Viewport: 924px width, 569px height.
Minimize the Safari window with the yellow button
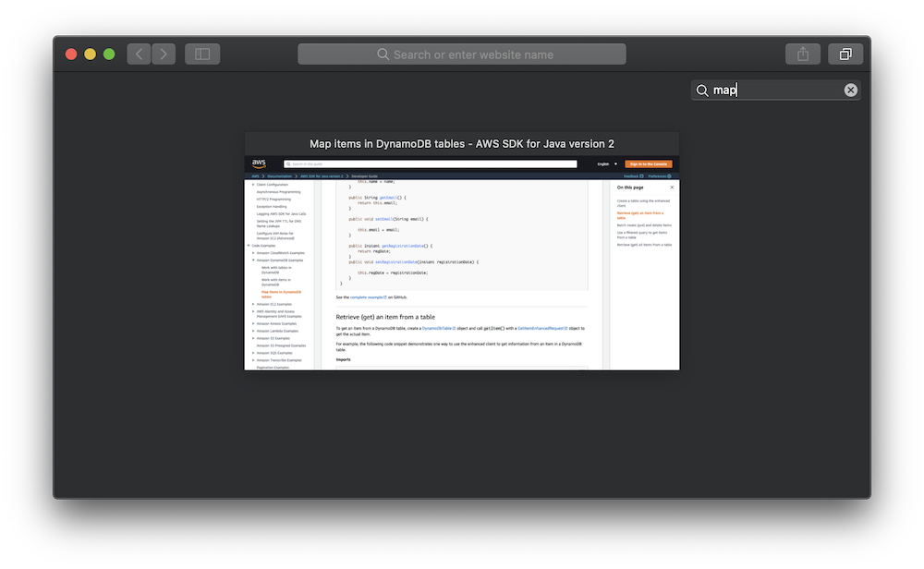91,54
